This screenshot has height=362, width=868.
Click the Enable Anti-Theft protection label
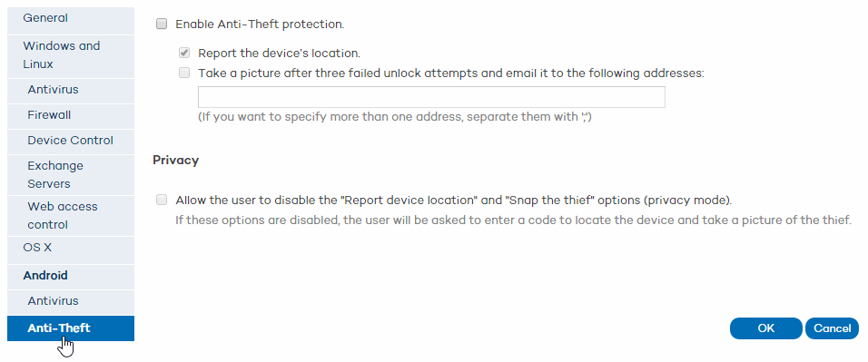click(x=260, y=24)
